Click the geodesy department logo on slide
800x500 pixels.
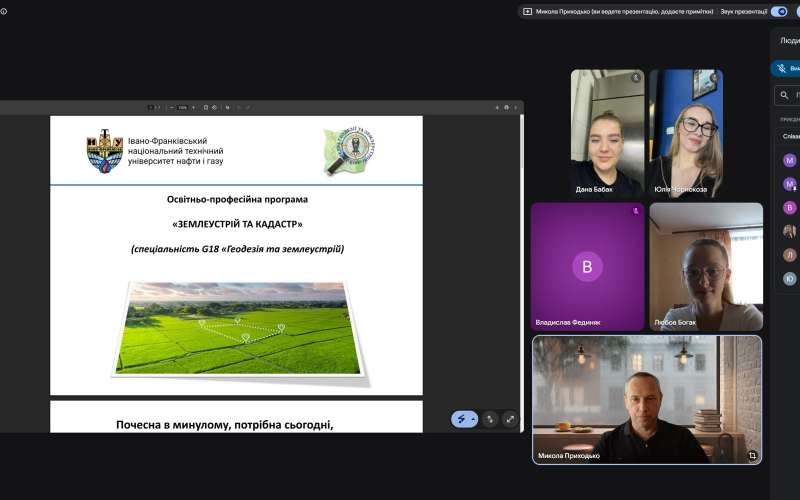point(349,151)
